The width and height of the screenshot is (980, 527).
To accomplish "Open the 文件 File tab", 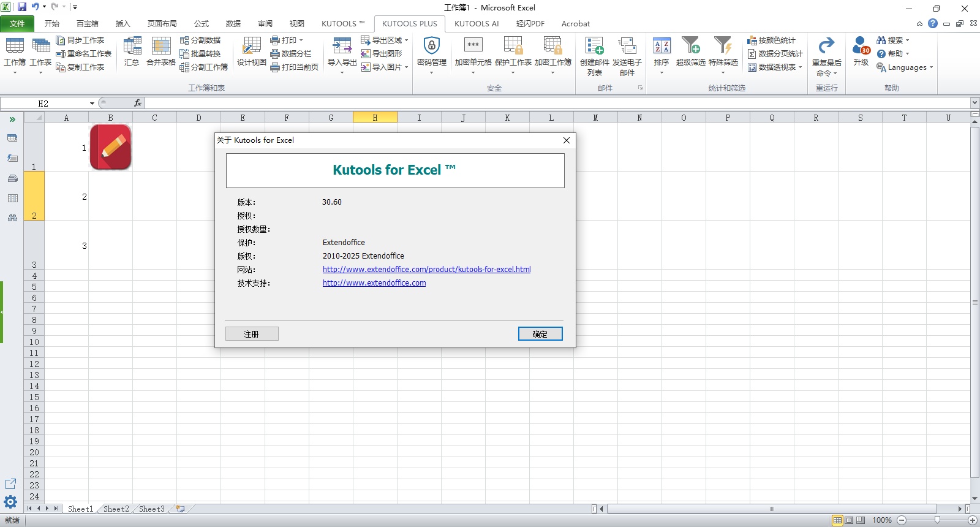I will click(17, 24).
